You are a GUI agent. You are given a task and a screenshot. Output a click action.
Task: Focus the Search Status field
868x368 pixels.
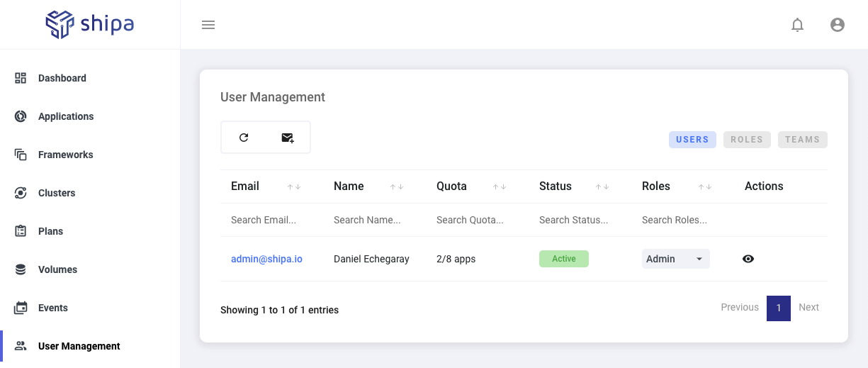[x=580, y=220]
